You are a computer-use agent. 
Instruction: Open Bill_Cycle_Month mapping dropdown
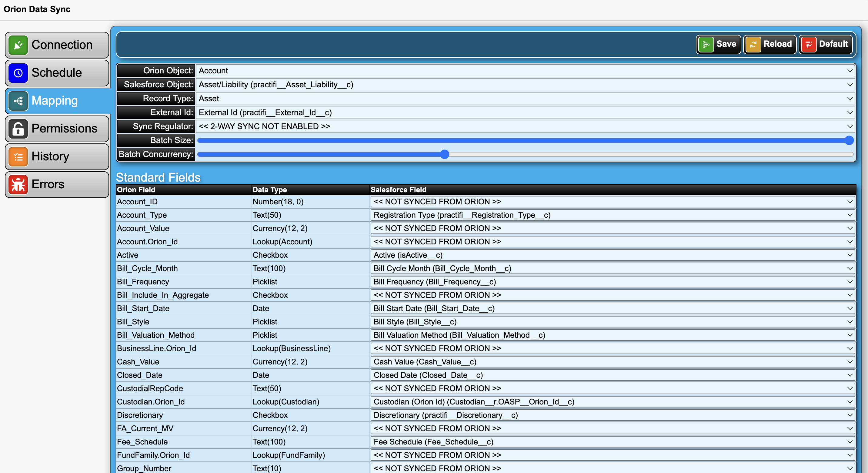click(613, 268)
